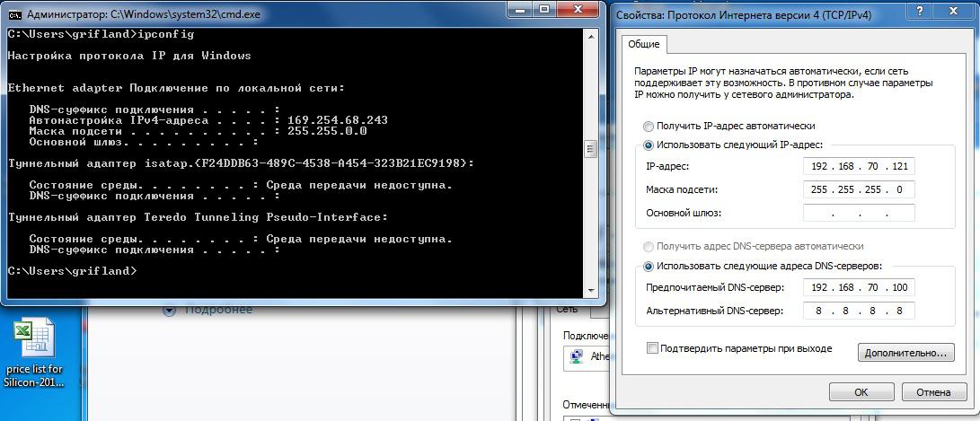Viewport: 980px width, 421px height.
Task: Click the 'Ethernet adapter Подключение по локальной сети' line
Action: coord(176,88)
